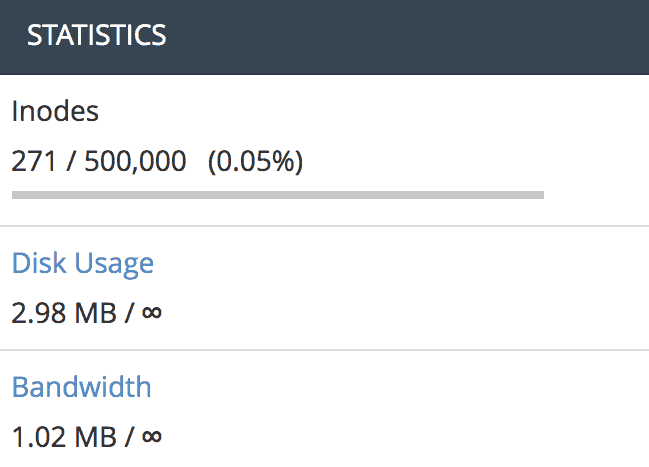Click the 500,000 inodes limit value
The height and width of the screenshot is (467, 649).
click(x=135, y=161)
